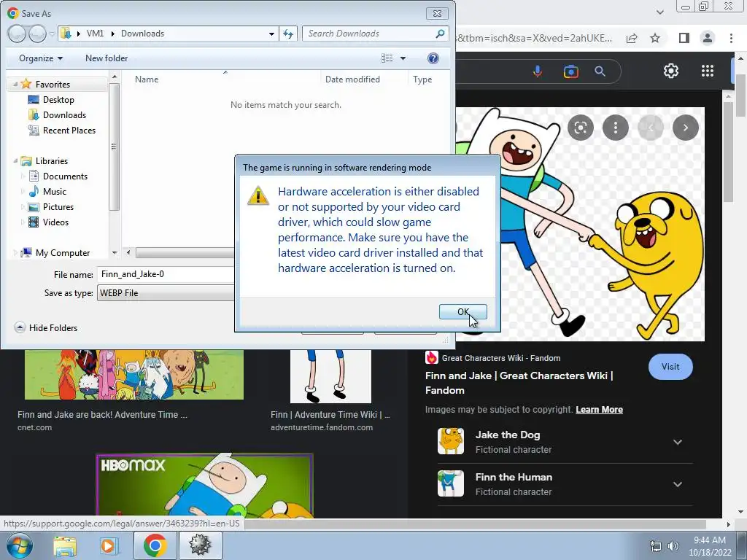Refresh the Downloads folder location
747x560 pixels.
pyautogui.click(x=288, y=34)
